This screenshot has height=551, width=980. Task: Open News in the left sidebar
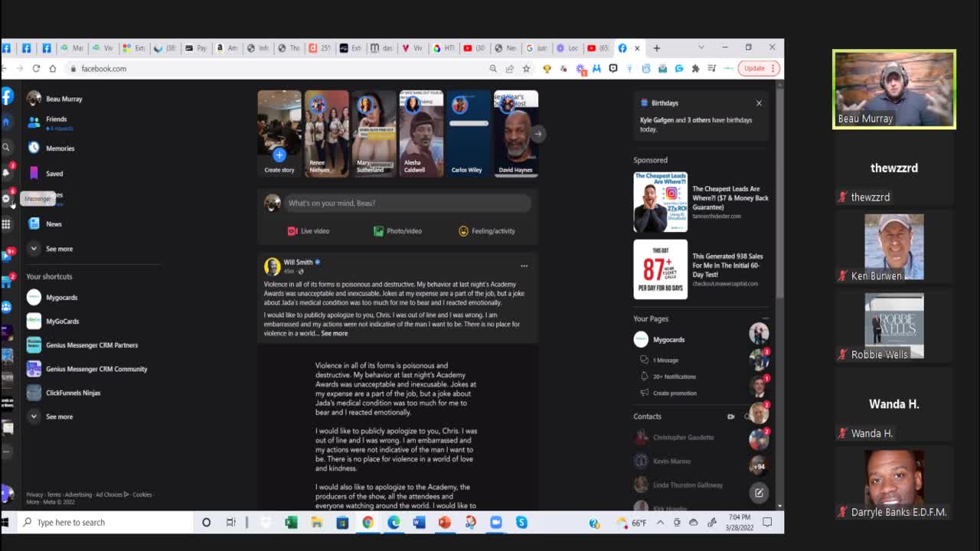(x=54, y=224)
